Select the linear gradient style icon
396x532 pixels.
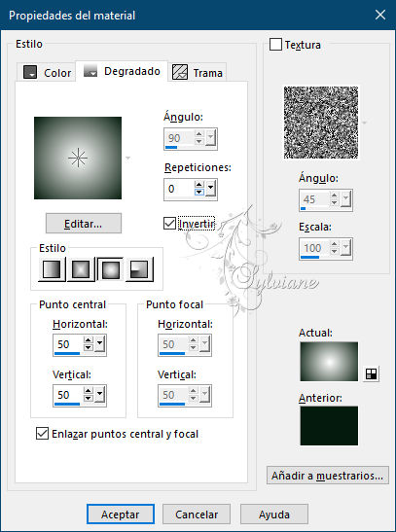point(52,269)
